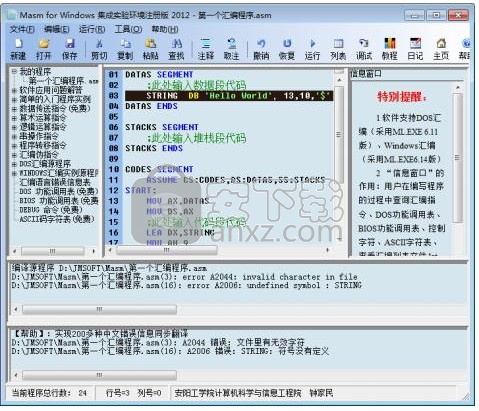Image resolution: width=479 pixels, height=411 pixels.
Task: Open the 文件(F) menu
Action: coord(22,29)
